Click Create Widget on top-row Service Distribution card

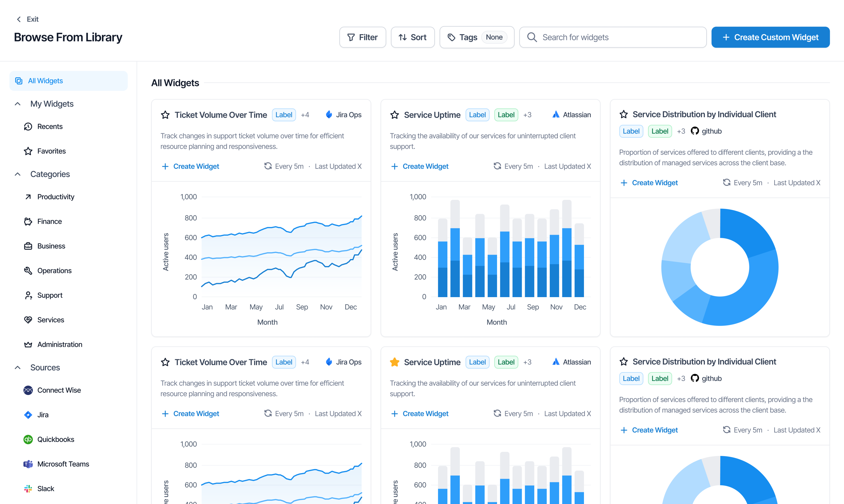(x=649, y=183)
